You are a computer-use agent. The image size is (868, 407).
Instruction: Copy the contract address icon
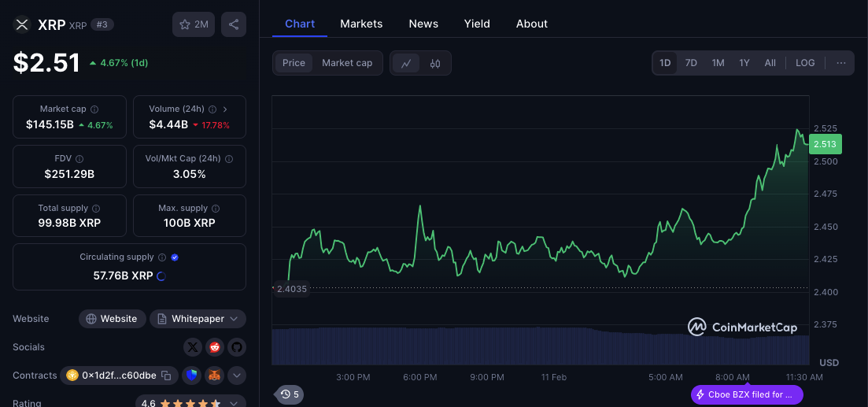tap(166, 376)
